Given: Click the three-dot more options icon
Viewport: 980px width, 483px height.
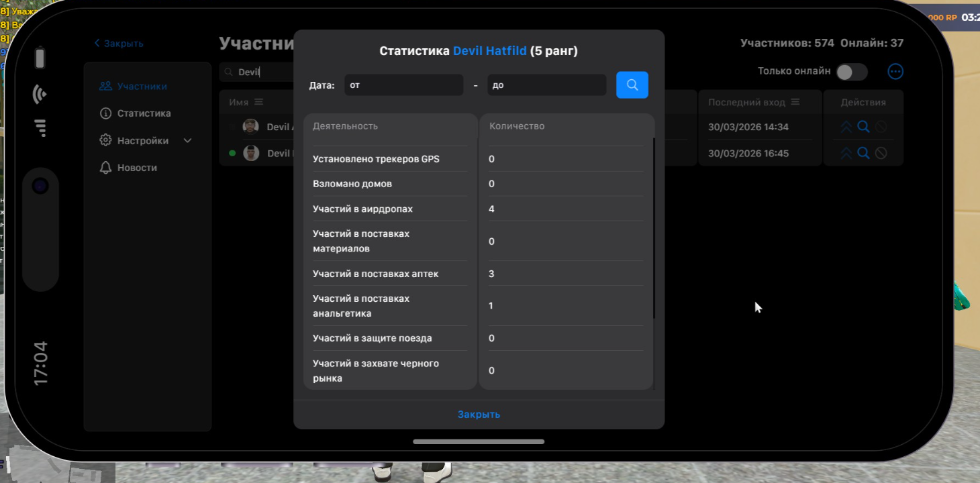Looking at the screenshot, I should pyautogui.click(x=895, y=72).
